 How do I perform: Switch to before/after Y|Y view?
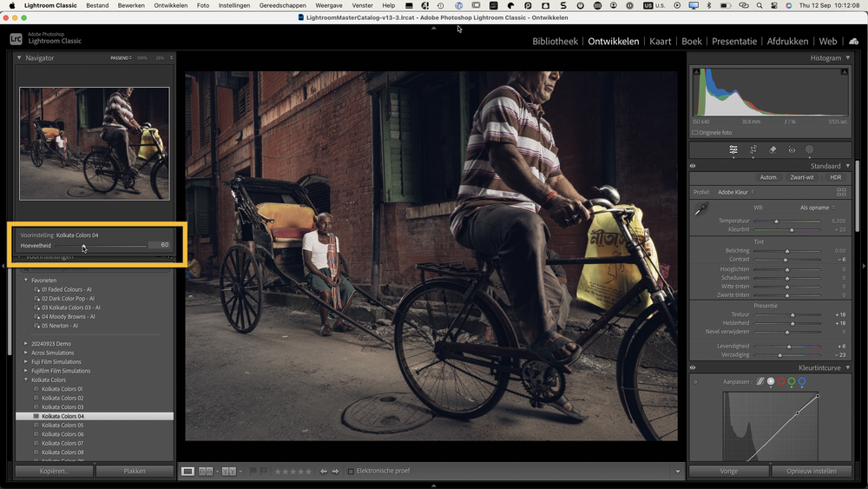[228, 472]
